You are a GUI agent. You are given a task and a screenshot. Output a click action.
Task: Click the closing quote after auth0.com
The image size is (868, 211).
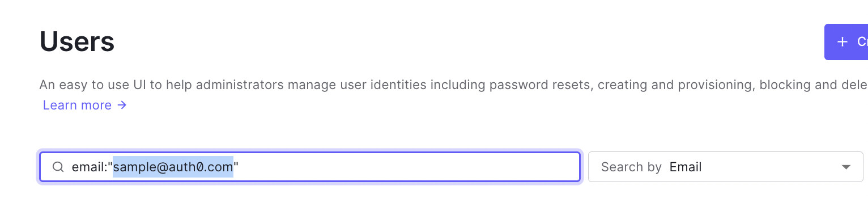click(236, 164)
